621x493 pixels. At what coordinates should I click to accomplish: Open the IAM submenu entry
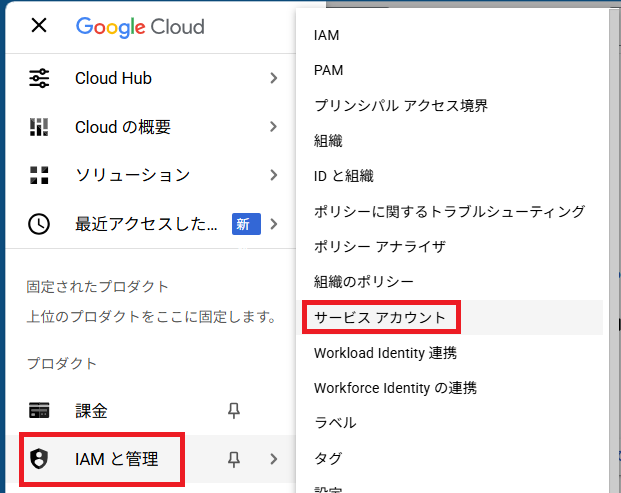[326, 35]
